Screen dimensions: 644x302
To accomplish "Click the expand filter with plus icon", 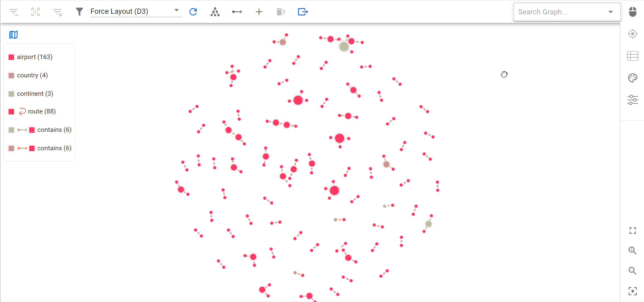I will [58, 12].
